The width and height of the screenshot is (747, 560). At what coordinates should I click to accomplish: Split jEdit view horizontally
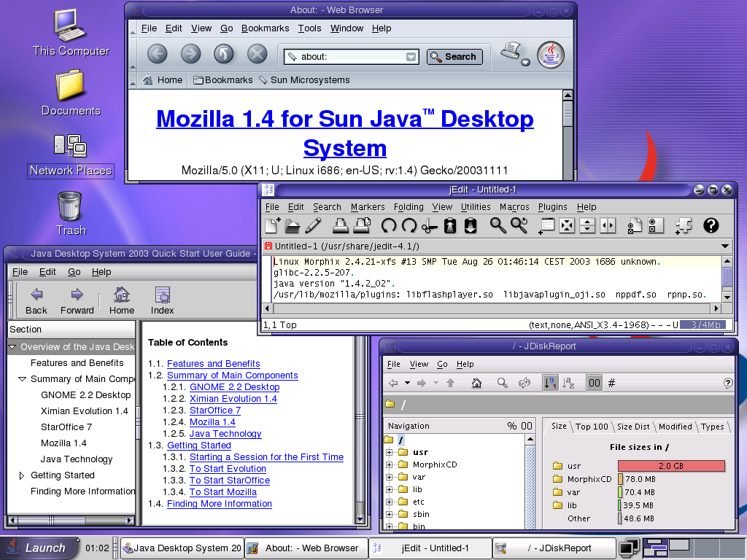point(587,226)
